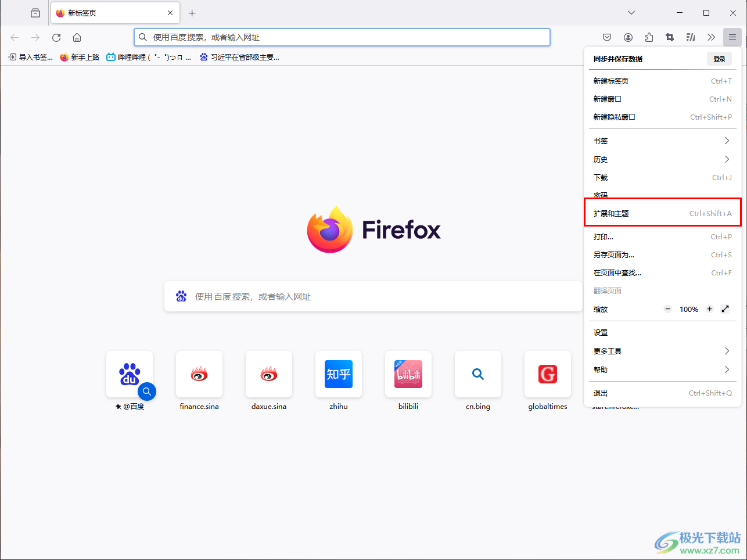The width and height of the screenshot is (747, 560).
Task: Select 在页面中查找... menu entry
Action: click(x=662, y=272)
